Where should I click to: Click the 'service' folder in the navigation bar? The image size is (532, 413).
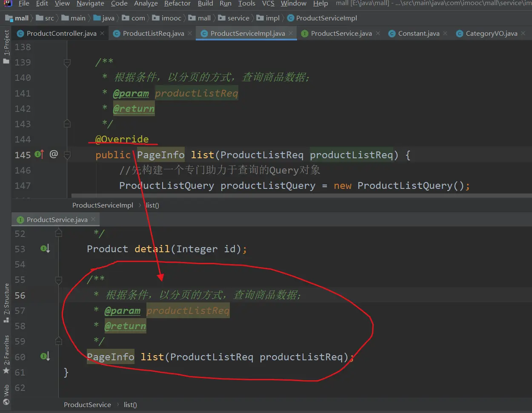tap(238, 18)
